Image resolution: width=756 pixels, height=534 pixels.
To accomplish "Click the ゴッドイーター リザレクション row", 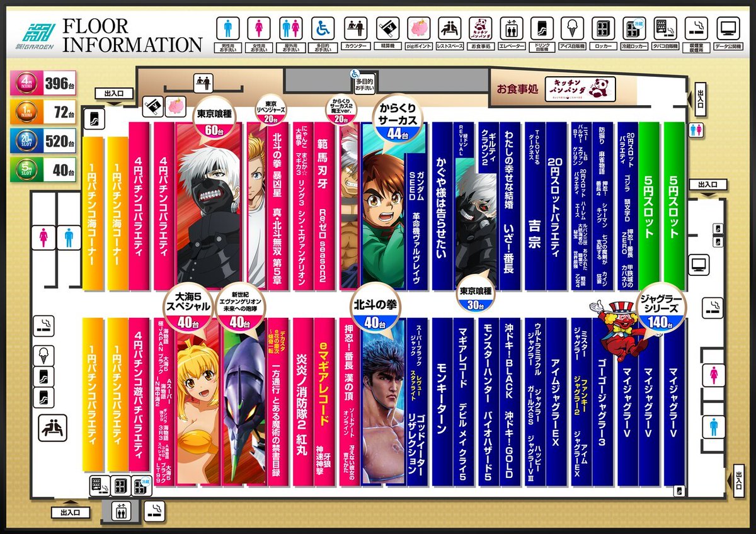I will 417,402.
